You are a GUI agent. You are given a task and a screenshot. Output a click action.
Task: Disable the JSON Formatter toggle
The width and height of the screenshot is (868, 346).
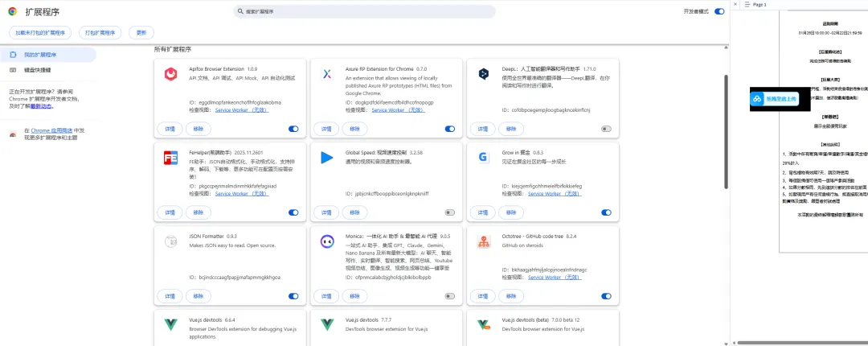point(293,296)
